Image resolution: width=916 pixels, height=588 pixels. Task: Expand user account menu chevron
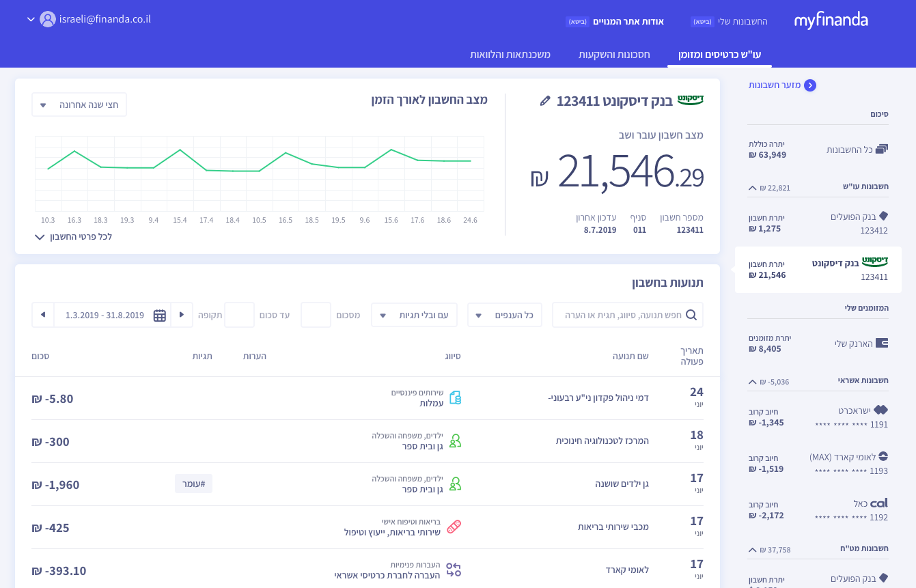[31, 19]
